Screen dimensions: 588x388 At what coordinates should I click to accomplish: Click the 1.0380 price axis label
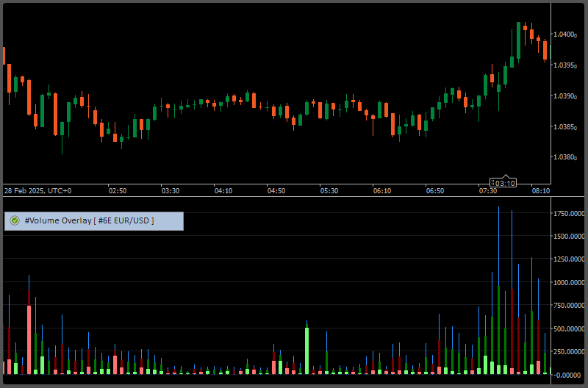(x=566, y=157)
